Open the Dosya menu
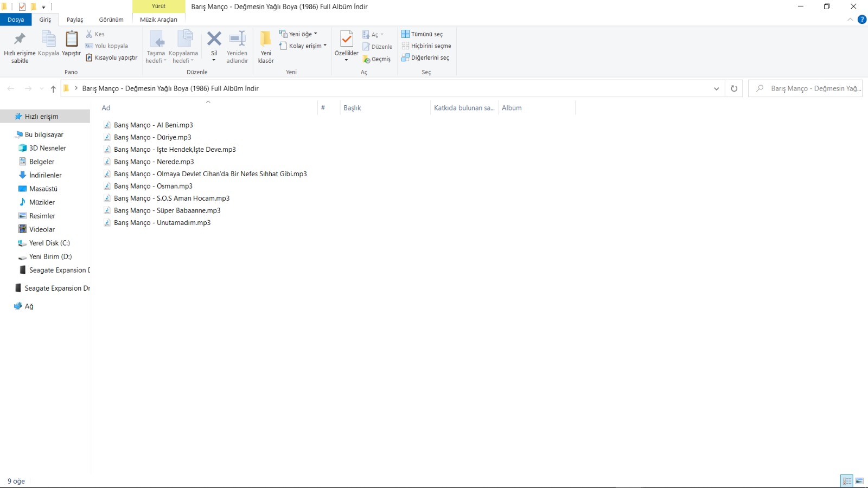 pyautogui.click(x=16, y=20)
